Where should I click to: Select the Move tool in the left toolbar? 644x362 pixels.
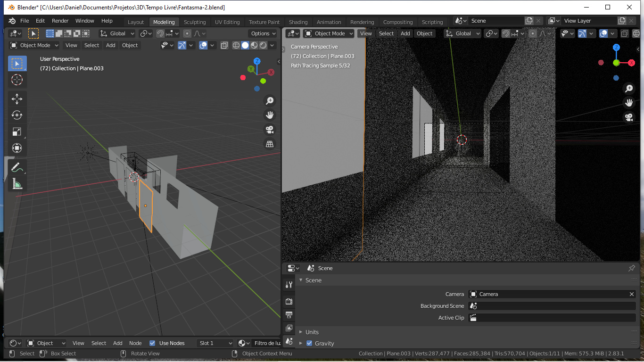[17, 99]
